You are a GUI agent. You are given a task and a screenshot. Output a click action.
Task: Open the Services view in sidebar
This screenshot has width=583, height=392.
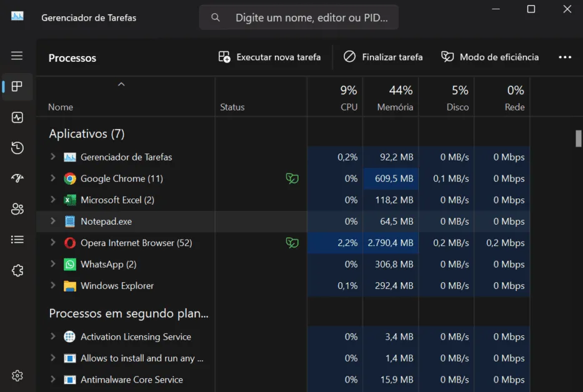coord(17,270)
